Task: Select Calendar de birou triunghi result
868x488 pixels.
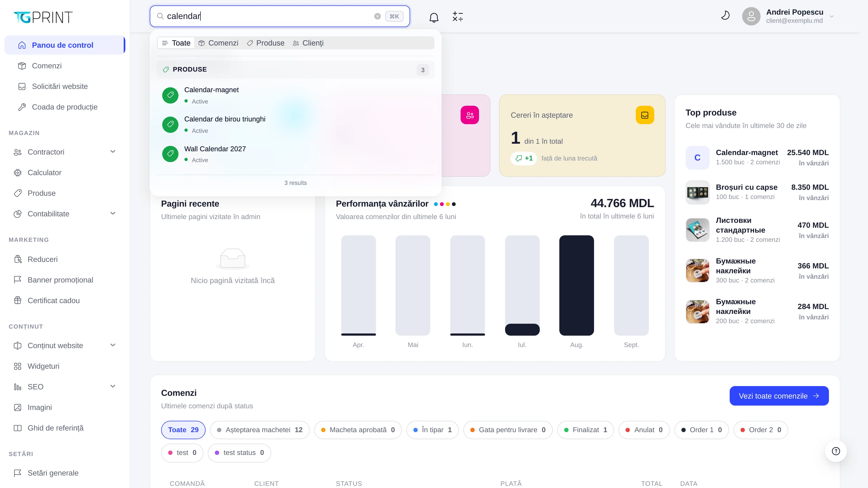Action: pyautogui.click(x=295, y=125)
